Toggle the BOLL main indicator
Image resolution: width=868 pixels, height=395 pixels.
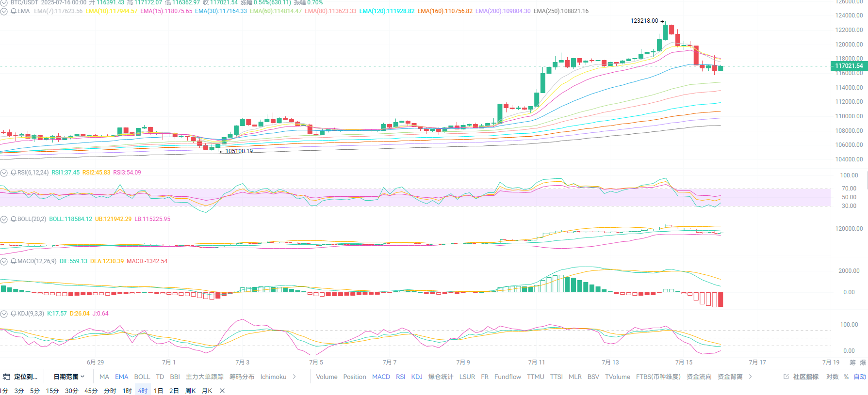click(x=142, y=377)
